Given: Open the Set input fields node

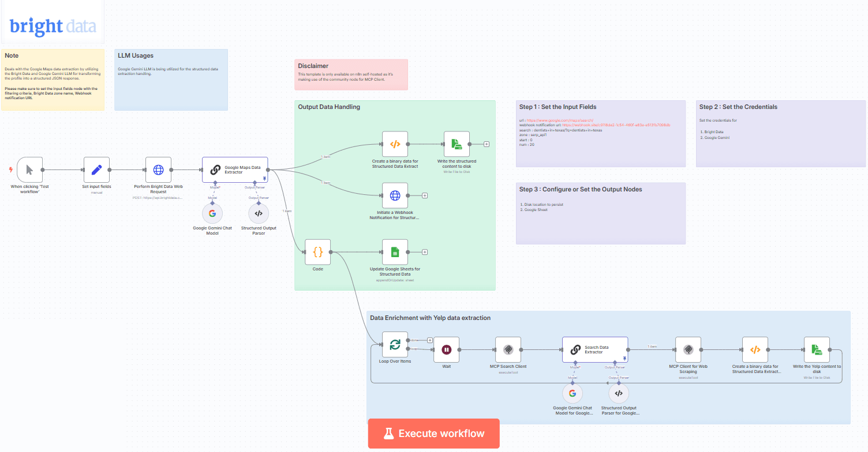Looking at the screenshot, I should [96, 169].
